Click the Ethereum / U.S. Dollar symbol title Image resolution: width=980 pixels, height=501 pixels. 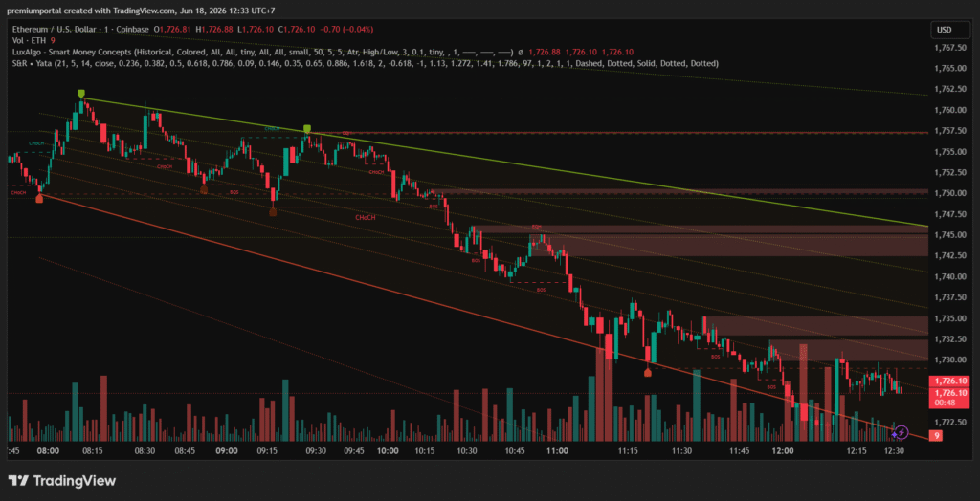[81, 29]
